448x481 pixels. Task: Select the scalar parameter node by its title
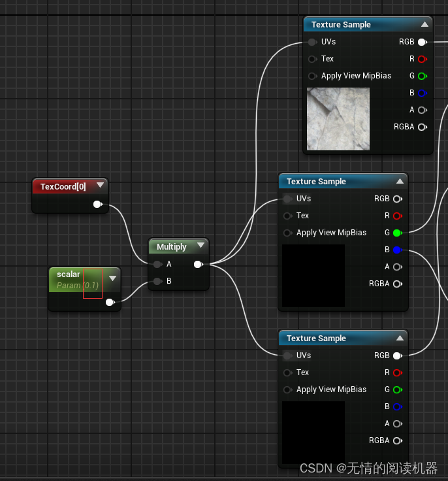point(69,274)
